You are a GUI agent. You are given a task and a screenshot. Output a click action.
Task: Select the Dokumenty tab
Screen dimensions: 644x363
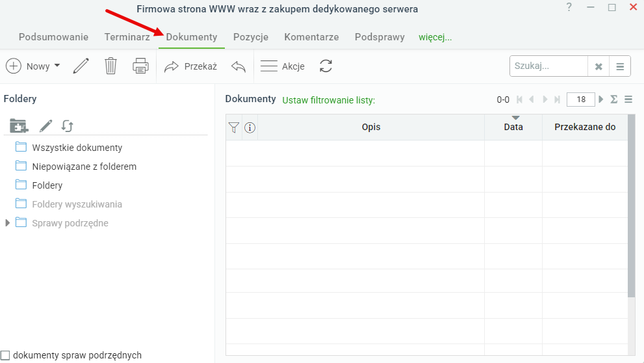[192, 37]
